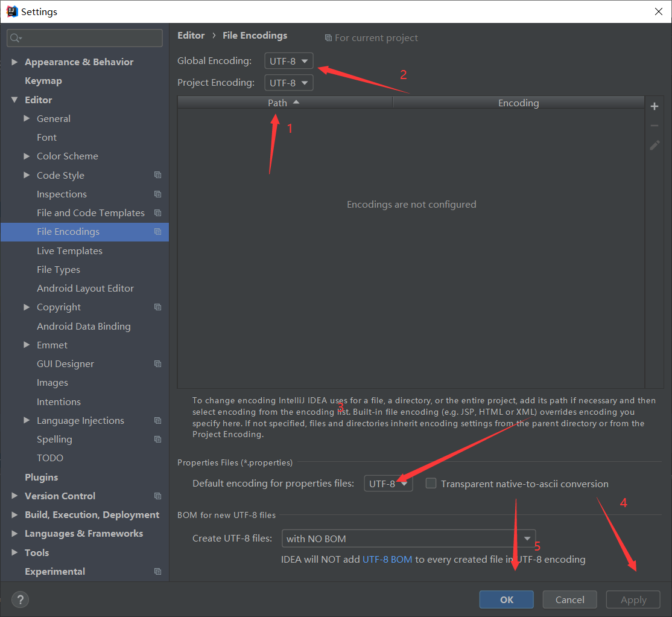The height and width of the screenshot is (617, 672).
Task: Click project icon beside GUI Designer
Action: (157, 363)
